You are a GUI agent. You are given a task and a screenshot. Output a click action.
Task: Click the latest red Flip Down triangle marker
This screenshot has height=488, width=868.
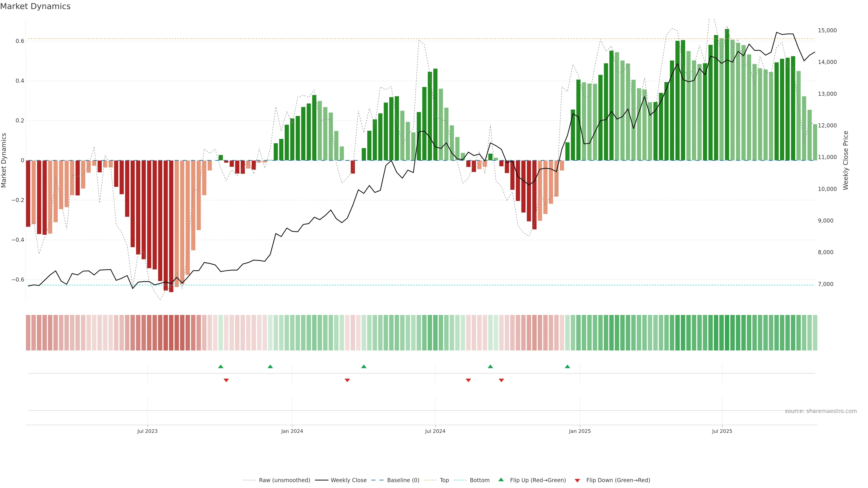click(501, 380)
